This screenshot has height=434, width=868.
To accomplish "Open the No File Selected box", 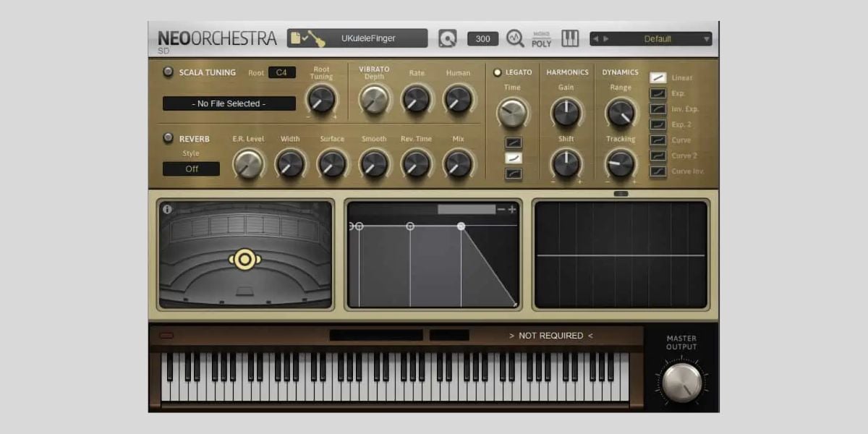I will pyautogui.click(x=229, y=103).
